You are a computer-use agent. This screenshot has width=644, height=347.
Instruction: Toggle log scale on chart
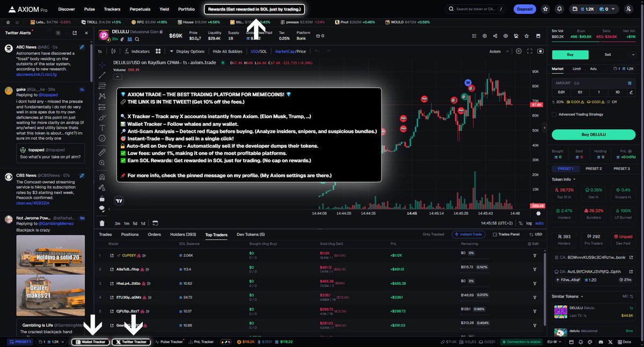click(529, 223)
